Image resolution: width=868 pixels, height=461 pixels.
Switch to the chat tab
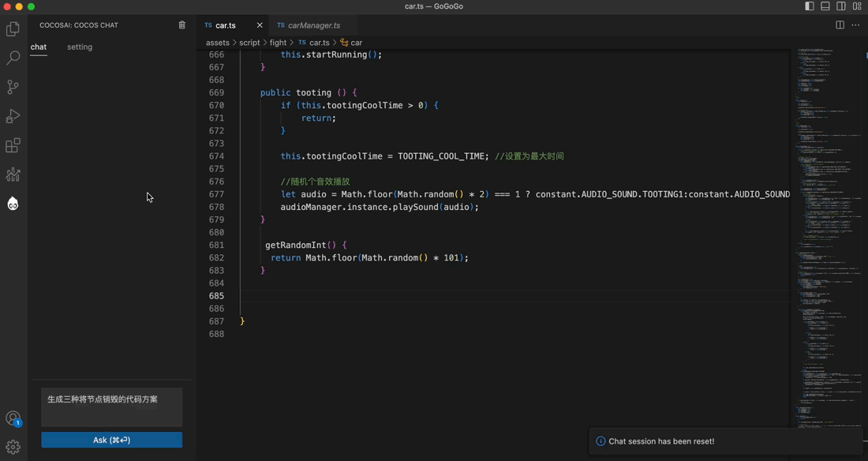[x=38, y=47]
